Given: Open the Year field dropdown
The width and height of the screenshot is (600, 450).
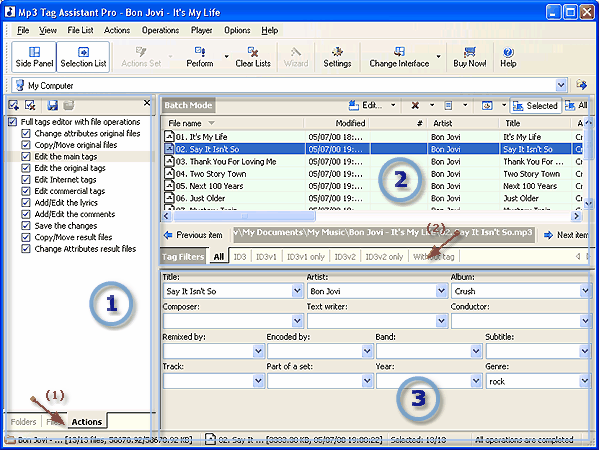Looking at the screenshot, I should pyautogui.click(x=476, y=381).
